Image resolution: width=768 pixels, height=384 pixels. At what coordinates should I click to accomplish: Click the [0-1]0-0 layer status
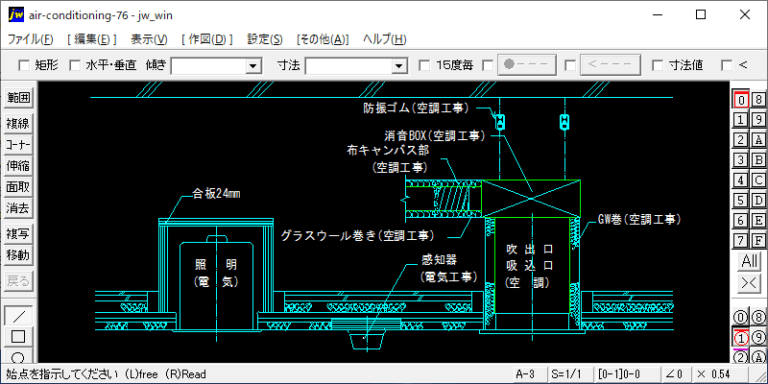pos(626,375)
